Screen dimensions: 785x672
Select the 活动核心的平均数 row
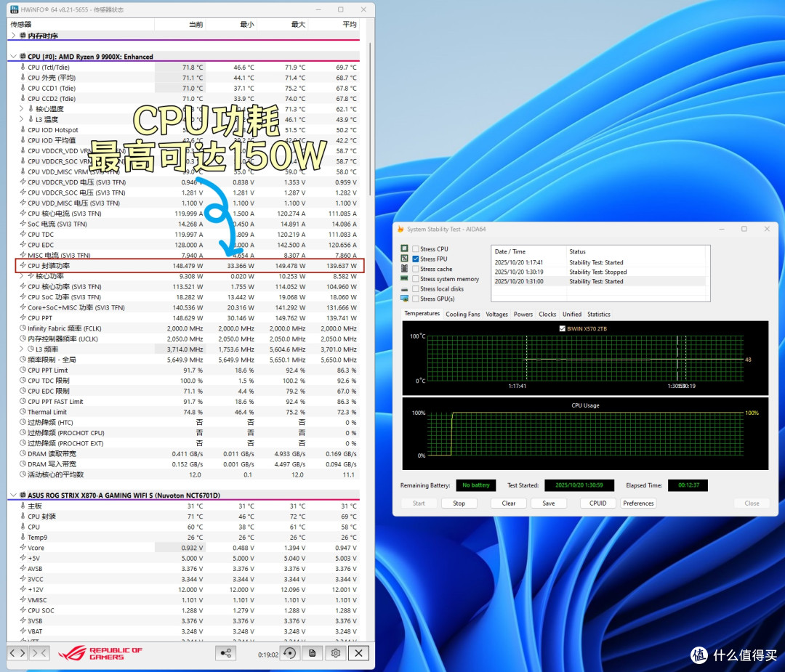[184, 474]
